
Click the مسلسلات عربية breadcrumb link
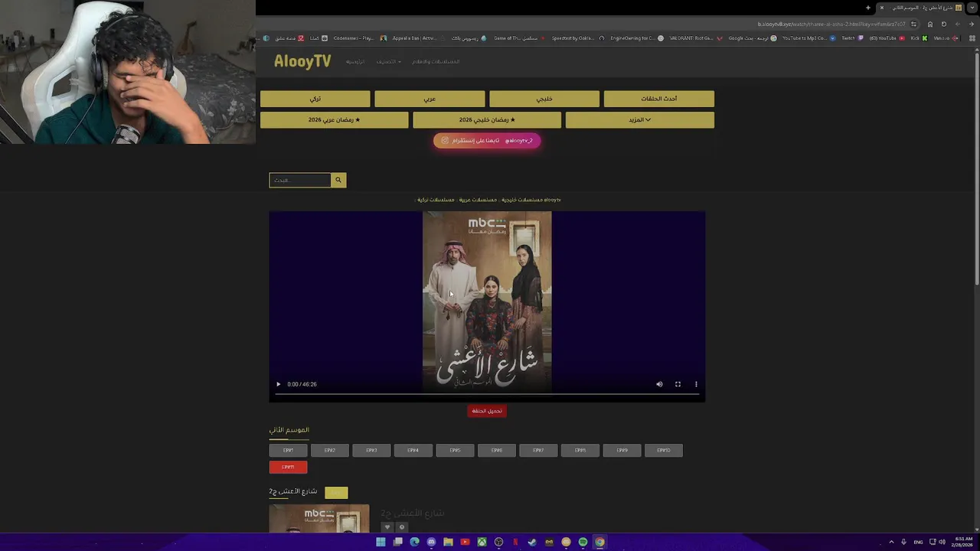478,200
